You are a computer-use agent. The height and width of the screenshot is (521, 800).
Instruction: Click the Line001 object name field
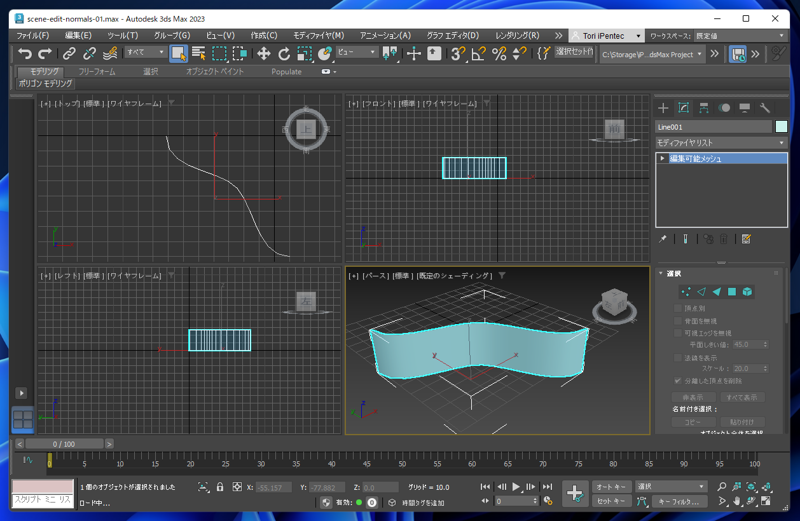point(713,127)
